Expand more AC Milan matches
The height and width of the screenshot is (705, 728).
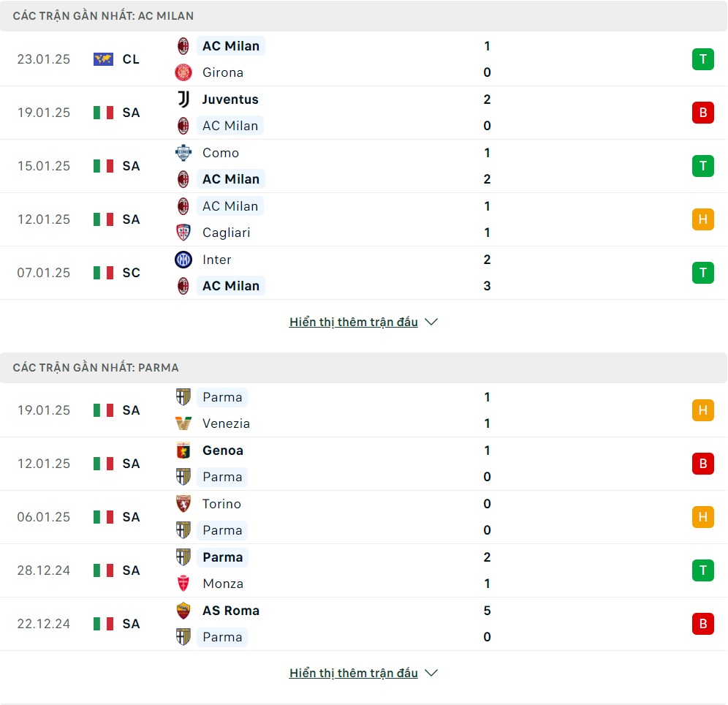coord(354,322)
